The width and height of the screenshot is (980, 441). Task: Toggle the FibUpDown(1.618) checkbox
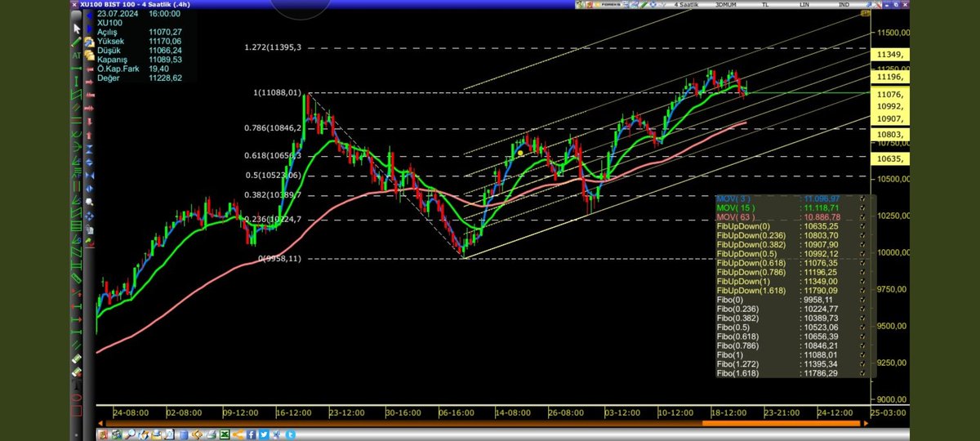click(863, 291)
